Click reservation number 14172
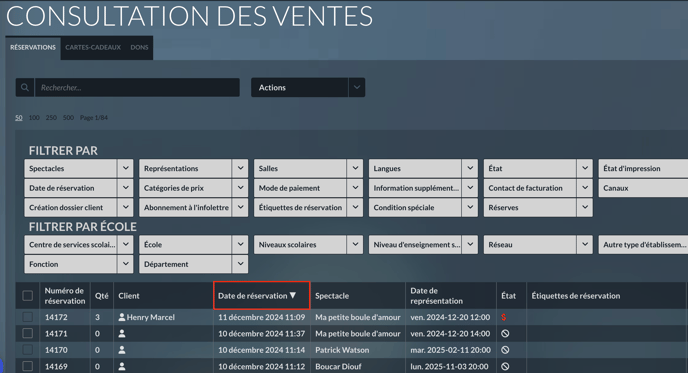 [x=56, y=317]
